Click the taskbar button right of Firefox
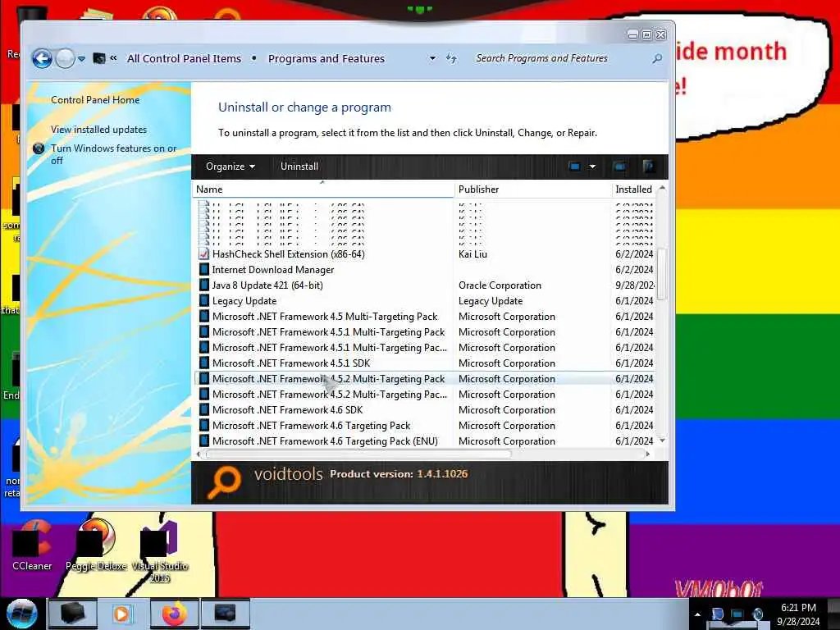Image resolution: width=840 pixels, height=630 pixels. [x=225, y=614]
